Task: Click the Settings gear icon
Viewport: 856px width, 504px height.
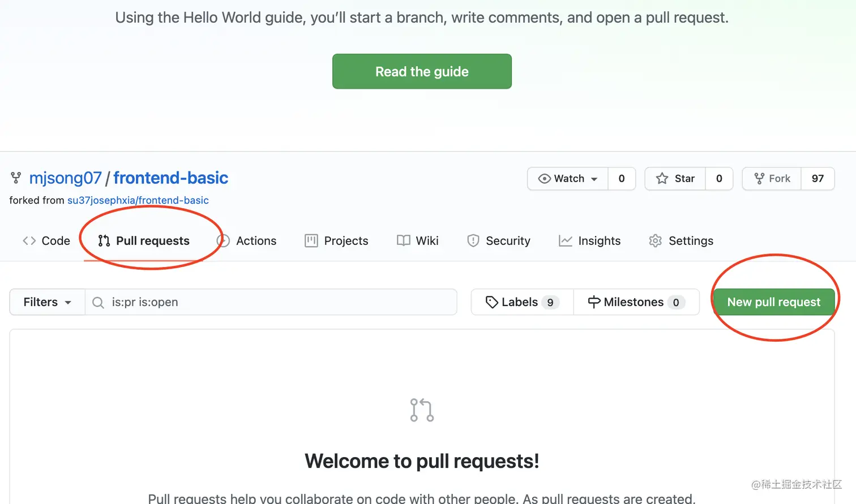Action: point(655,241)
